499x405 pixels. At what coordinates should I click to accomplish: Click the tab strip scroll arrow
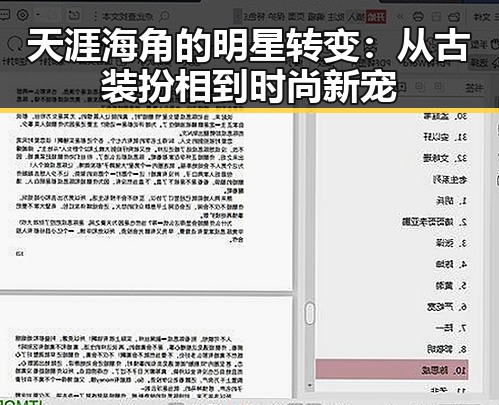tap(237, 16)
